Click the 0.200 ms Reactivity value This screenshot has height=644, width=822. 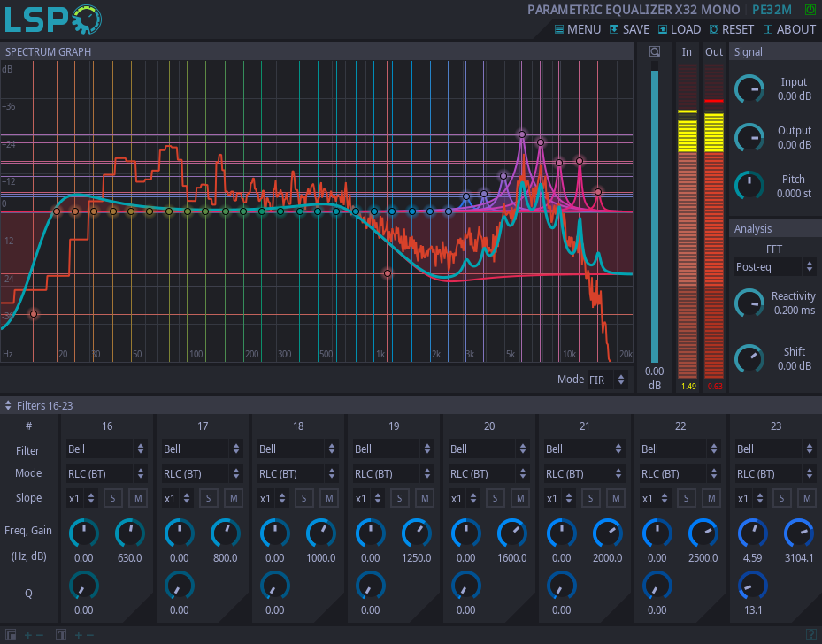tap(795, 310)
